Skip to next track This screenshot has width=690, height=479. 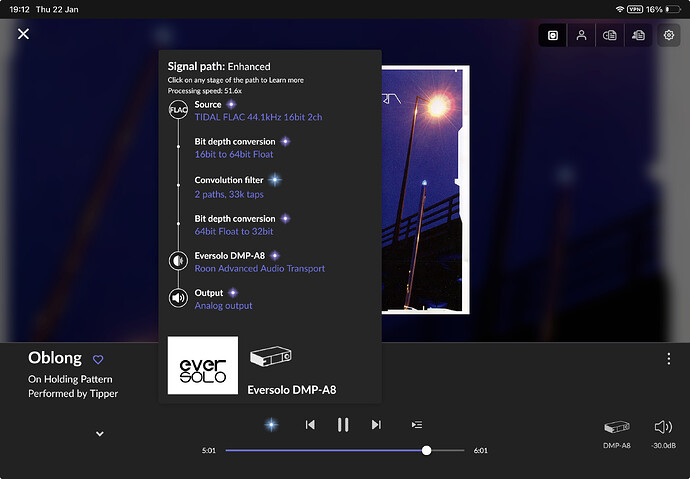pyautogui.click(x=376, y=425)
